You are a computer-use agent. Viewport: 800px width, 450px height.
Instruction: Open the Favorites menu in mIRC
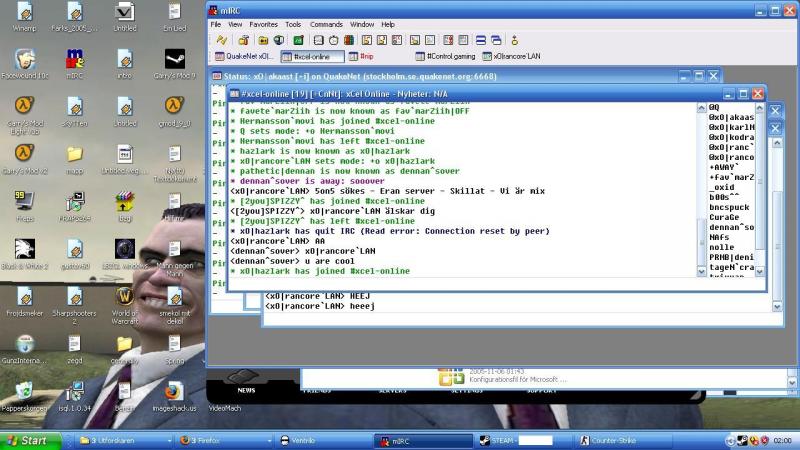[x=263, y=24]
